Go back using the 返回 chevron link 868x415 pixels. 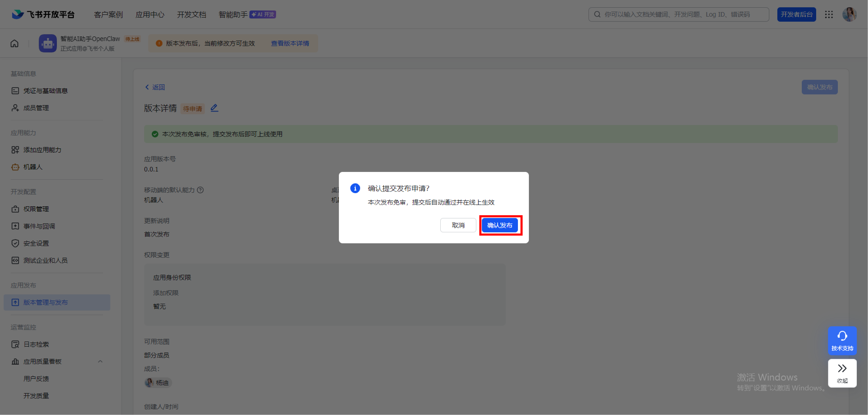point(155,87)
